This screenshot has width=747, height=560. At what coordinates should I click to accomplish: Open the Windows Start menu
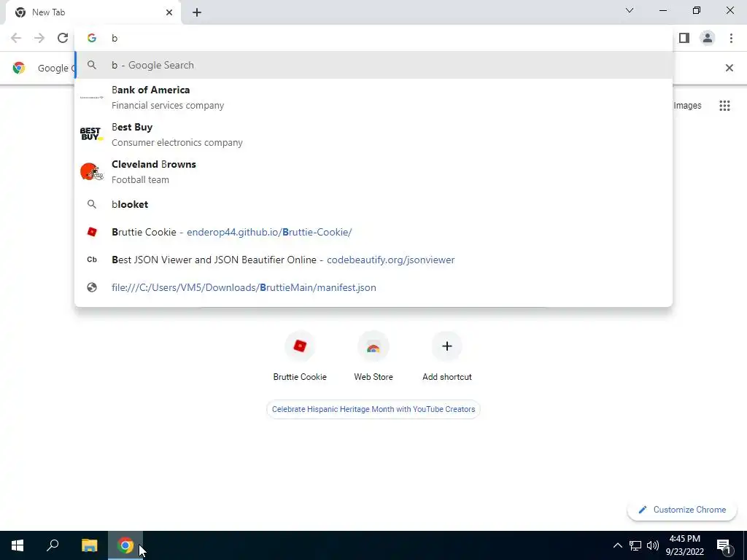18,545
